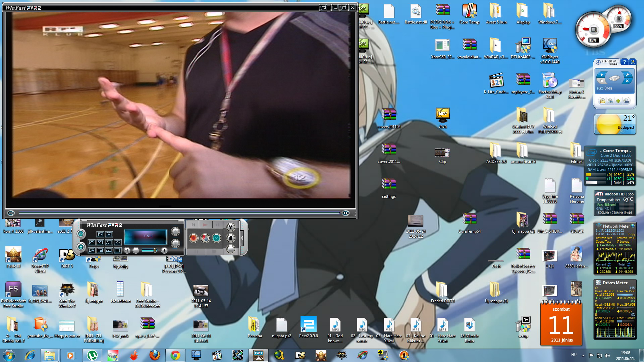Image resolution: width=644 pixels, height=362 pixels.
Task: Take a snapshot with the camera icon
Action: point(100,242)
